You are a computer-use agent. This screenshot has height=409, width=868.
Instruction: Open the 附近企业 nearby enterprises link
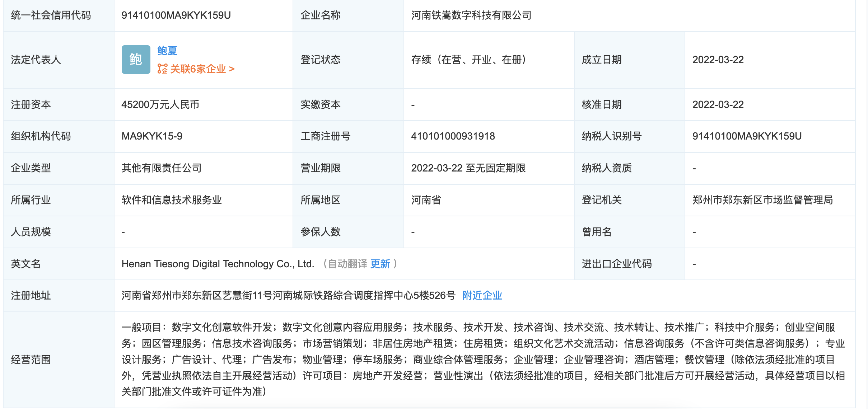482,295
